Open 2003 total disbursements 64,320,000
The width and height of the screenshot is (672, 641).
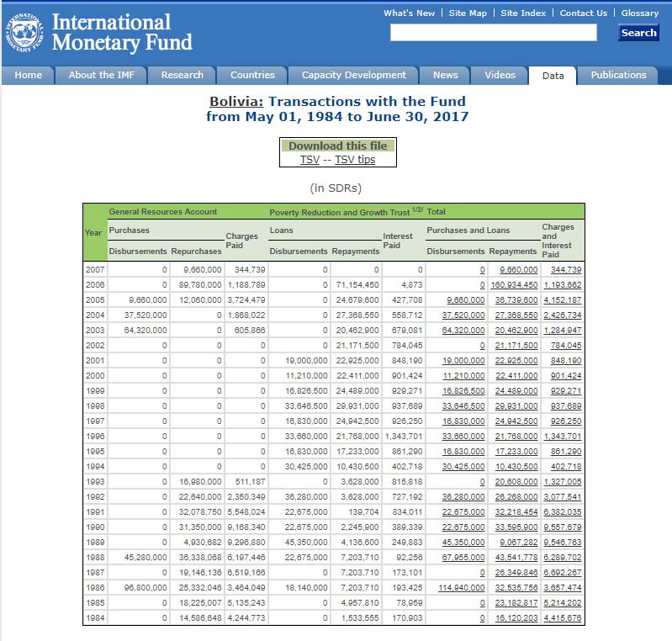coord(463,330)
